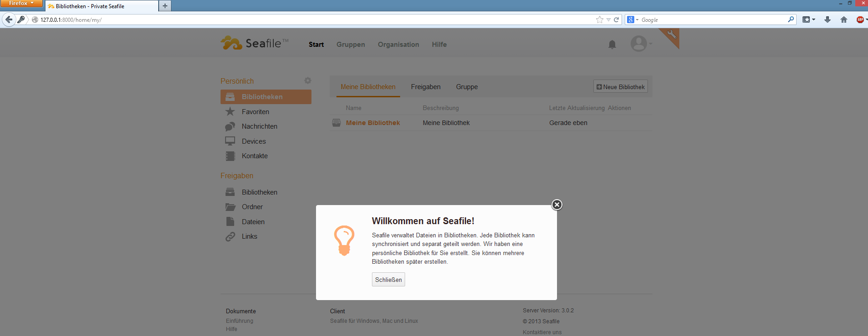
Task: Open the system admin wrench icon
Action: point(672,35)
